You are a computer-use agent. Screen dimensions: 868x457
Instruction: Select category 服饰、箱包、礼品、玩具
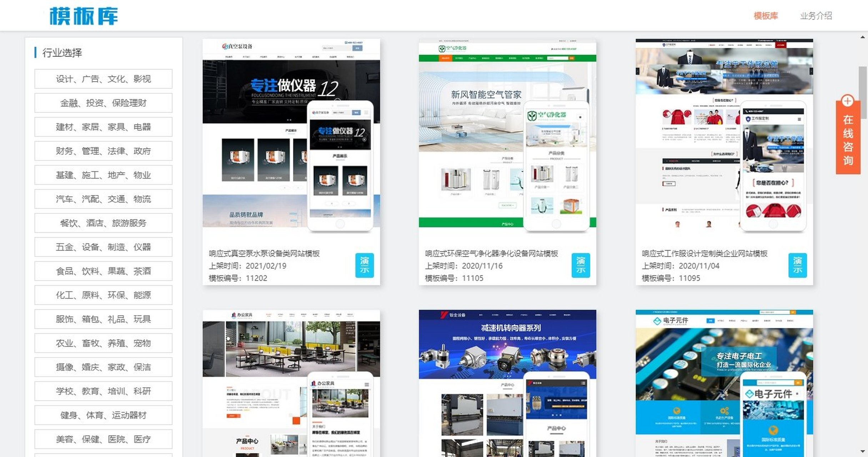[x=103, y=319]
